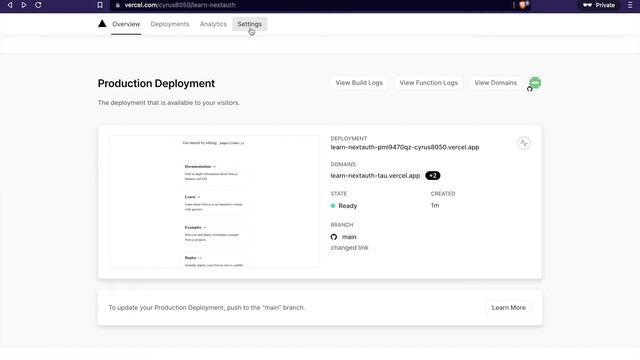
Task: Click the Production Deployment heading
Action: tap(156, 83)
